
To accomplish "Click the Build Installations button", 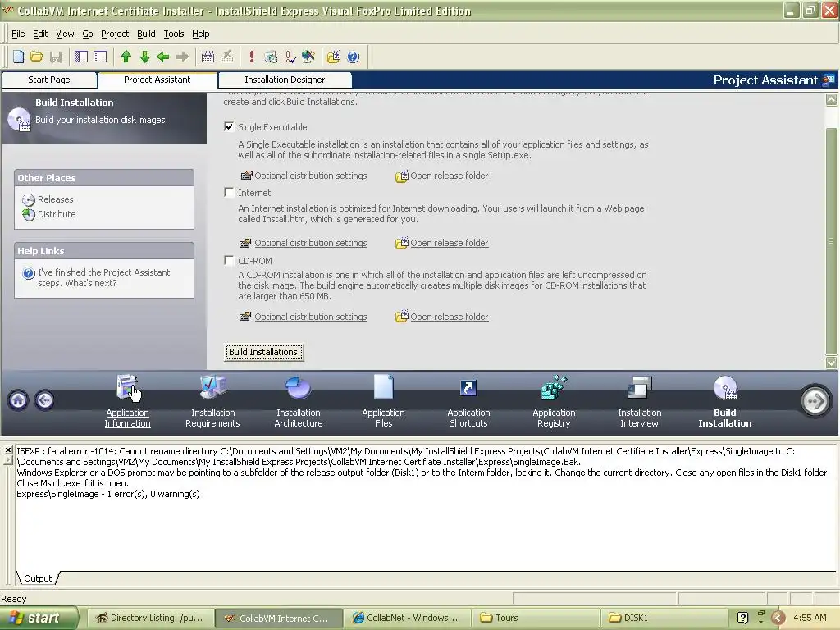I will [x=263, y=352].
